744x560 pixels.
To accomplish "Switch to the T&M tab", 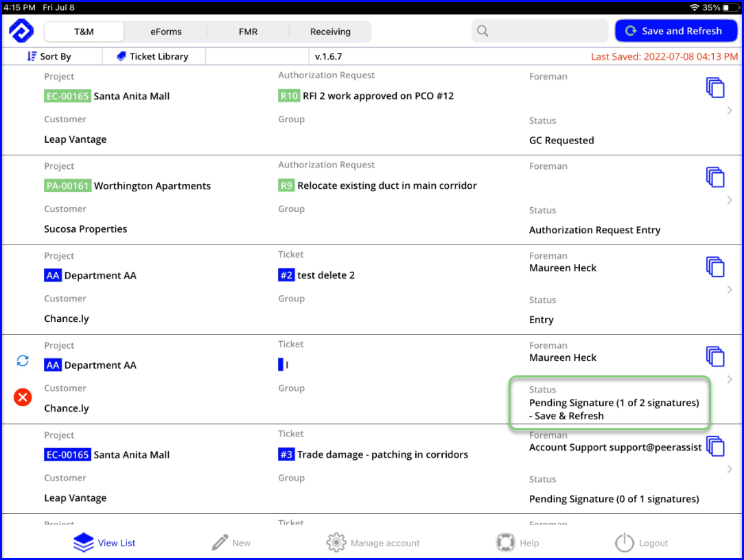I will tap(84, 32).
